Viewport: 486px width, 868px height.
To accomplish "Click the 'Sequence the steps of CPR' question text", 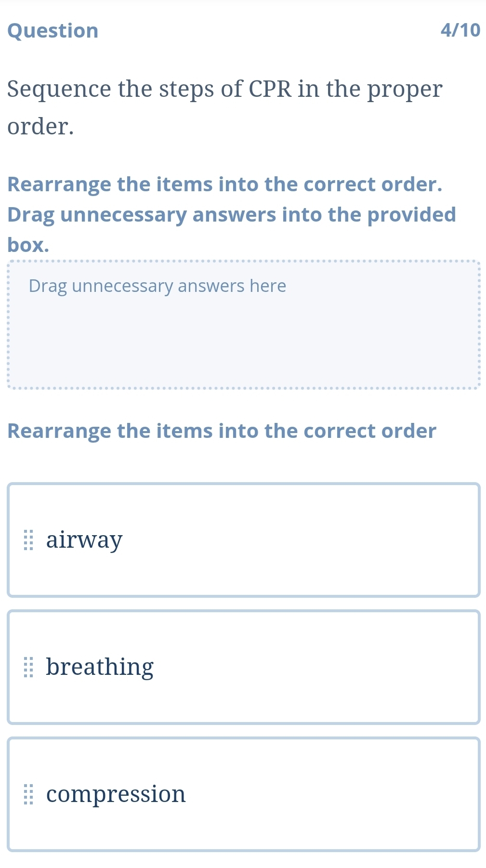I will 224,90.
